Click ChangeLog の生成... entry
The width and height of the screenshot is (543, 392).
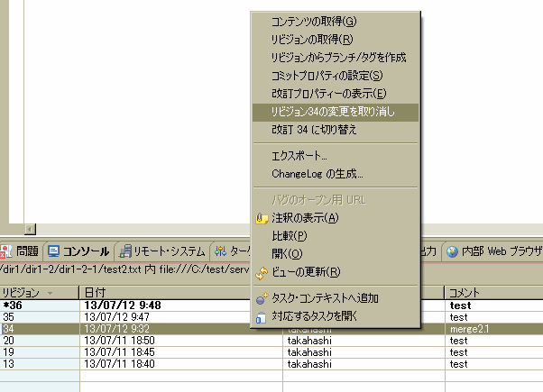click(336, 174)
